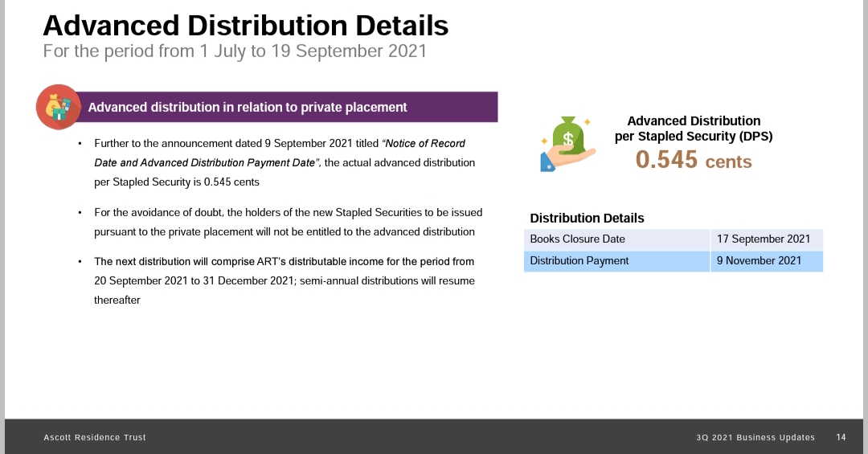Screen dimensions: 868x454
Task: Click the 17 September 2021 cell
Action: coord(767,239)
